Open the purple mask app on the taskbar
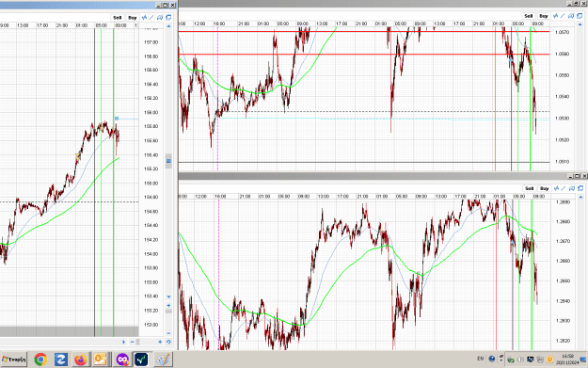588x368 pixels. pos(122,360)
